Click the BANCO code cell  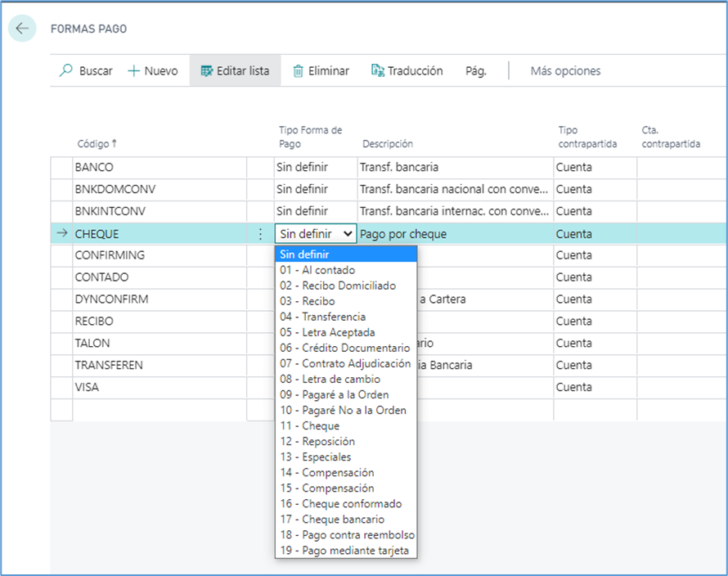tap(94, 167)
